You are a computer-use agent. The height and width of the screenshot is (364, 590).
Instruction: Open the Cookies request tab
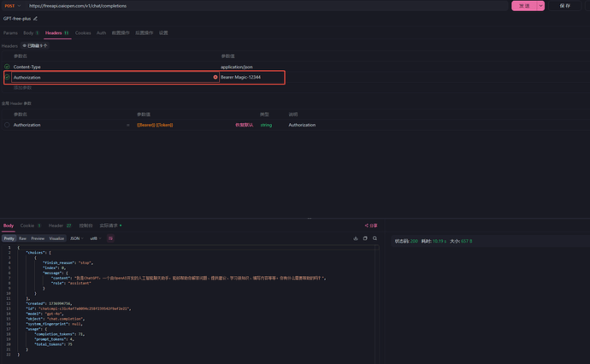click(83, 32)
